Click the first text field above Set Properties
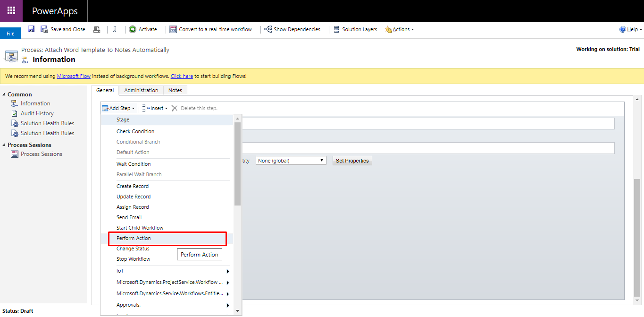This screenshot has height=317, width=644. (x=428, y=123)
